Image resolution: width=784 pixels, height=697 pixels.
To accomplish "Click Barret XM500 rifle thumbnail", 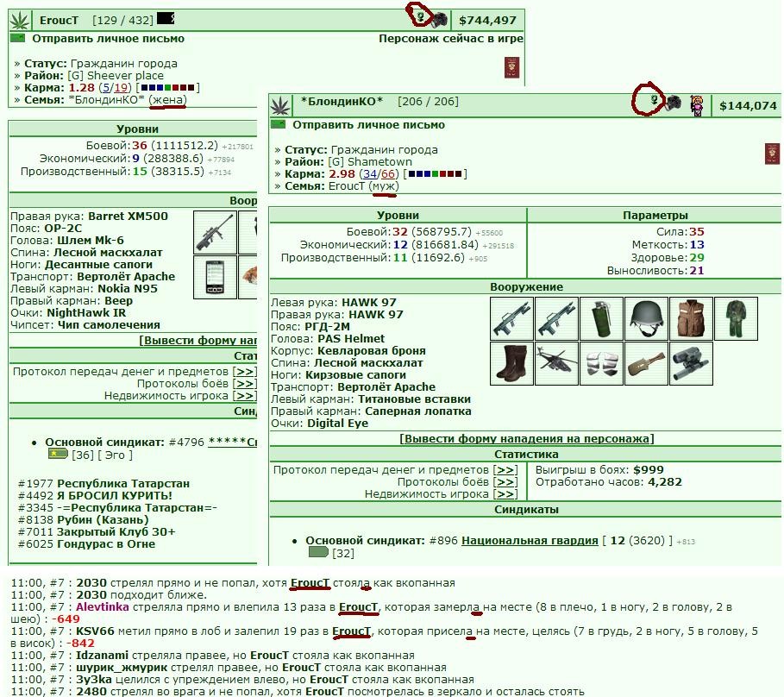I will click(215, 233).
